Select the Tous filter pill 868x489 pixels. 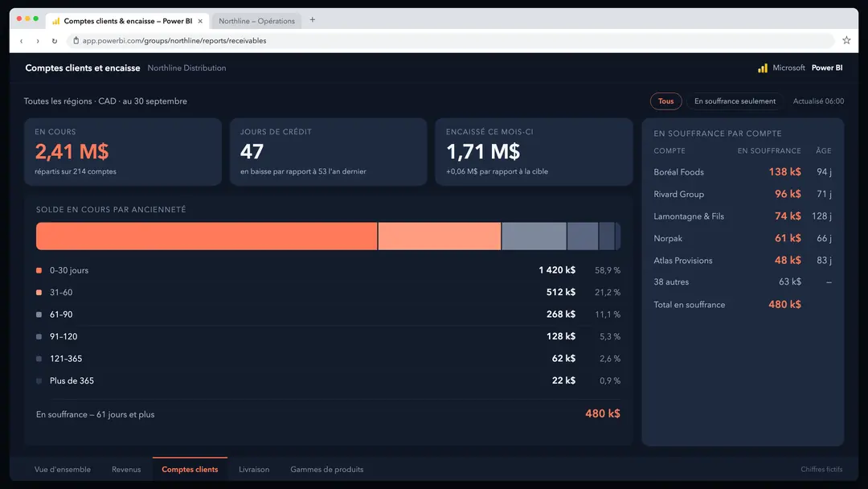(666, 101)
